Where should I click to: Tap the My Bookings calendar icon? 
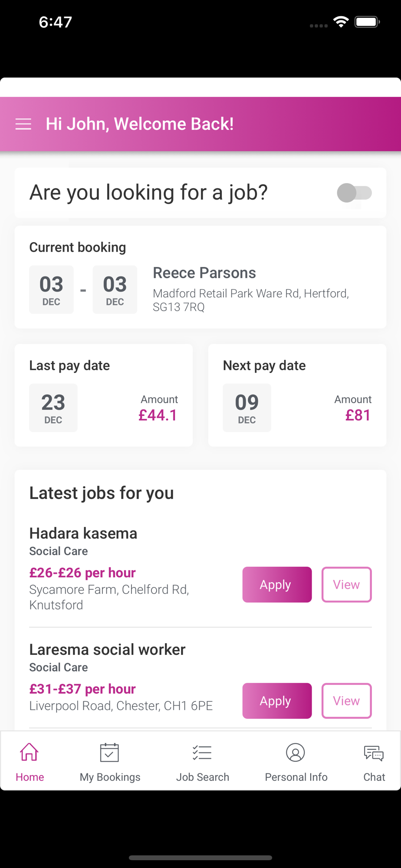tap(109, 752)
